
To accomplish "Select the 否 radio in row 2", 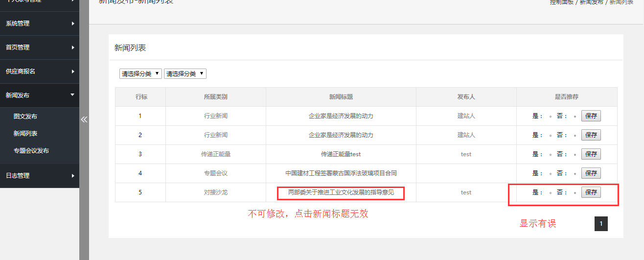I will point(575,136).
